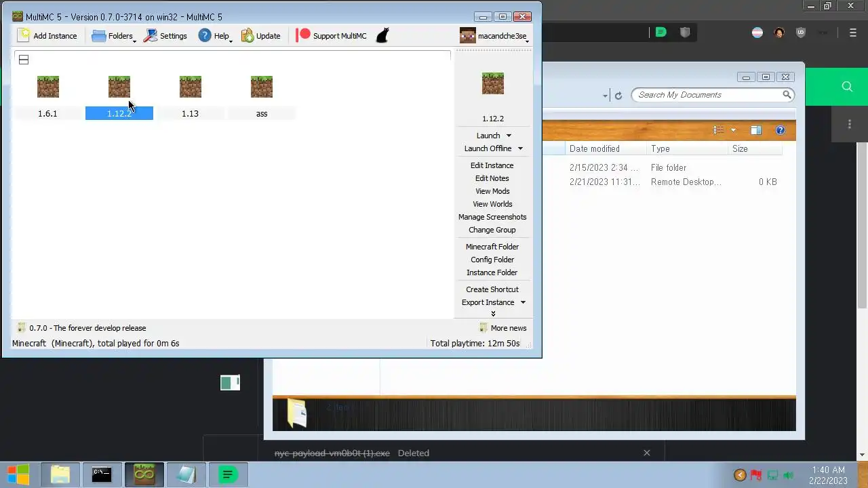868x488 pixels.
Task: Click Launch Offline
Action: [488, 148]
